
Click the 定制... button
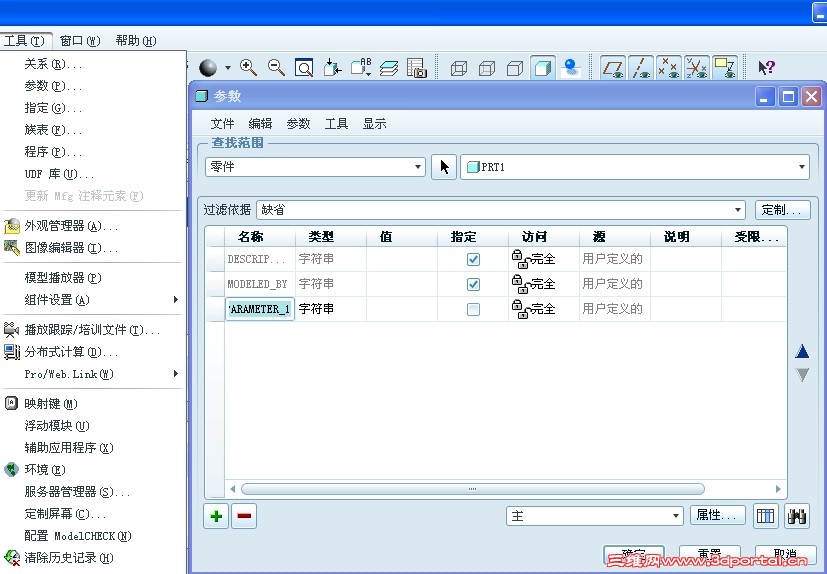(783, 210)
